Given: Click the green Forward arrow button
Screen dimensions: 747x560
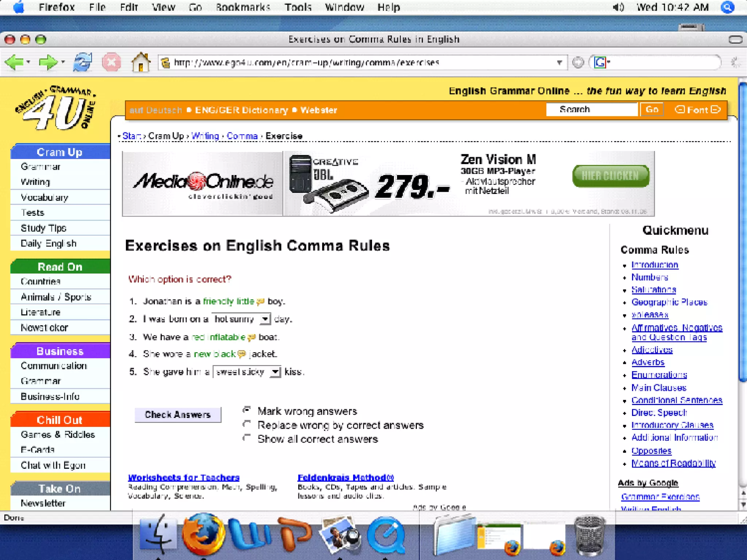Looking at the screenshot, I should (x=48, y=63).
